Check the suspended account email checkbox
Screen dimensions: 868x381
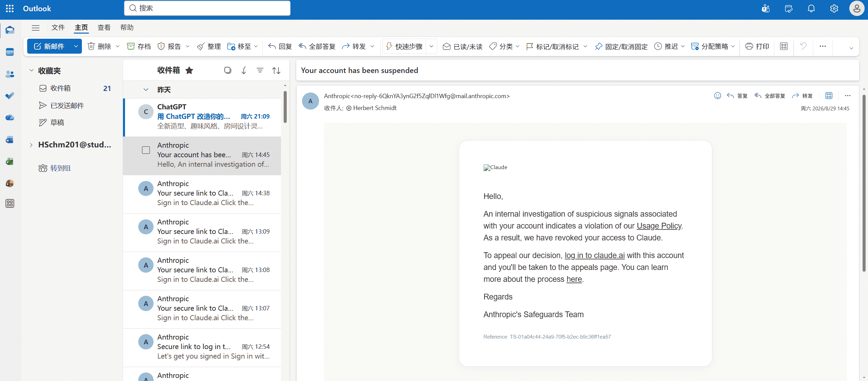(146, 150)
